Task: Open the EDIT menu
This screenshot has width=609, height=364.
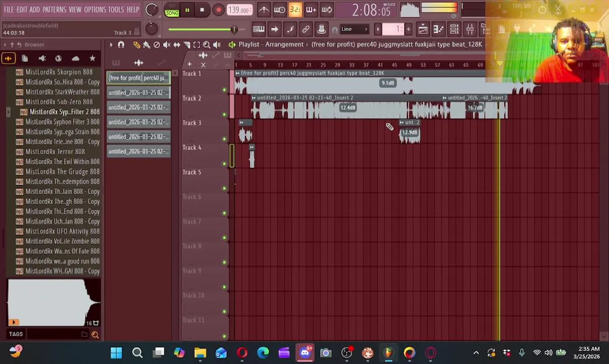Action: coord(21,10)
